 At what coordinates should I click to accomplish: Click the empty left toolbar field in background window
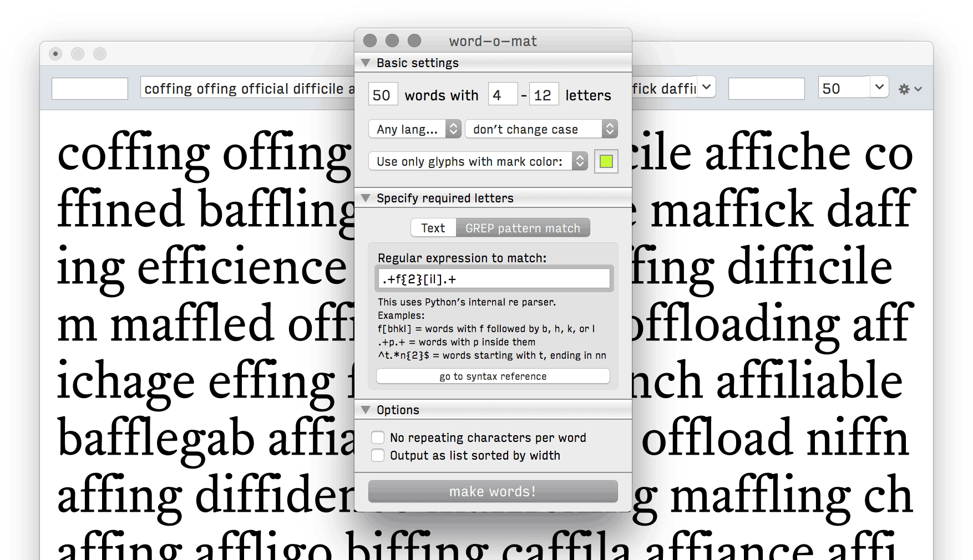point(90,89)
